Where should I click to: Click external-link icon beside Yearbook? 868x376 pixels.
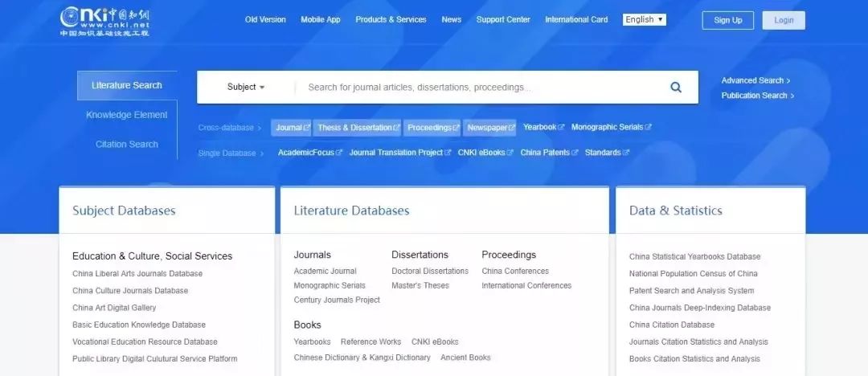[561, 128]
